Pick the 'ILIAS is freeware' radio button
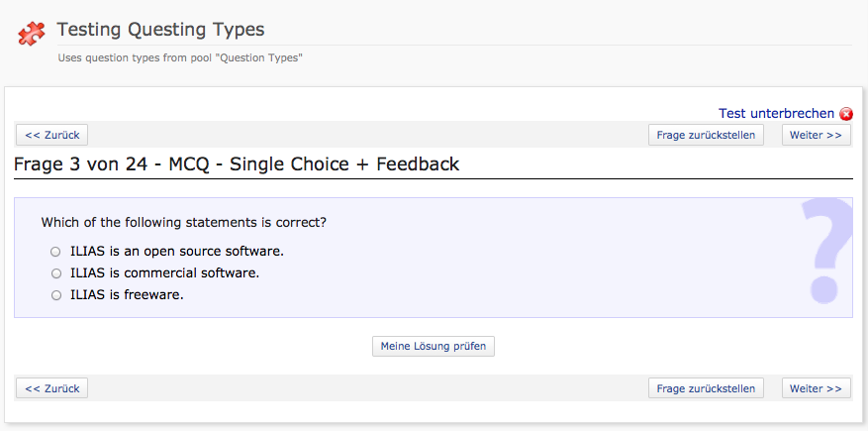Viewport: 868px width, 431px height. point(56,295)
